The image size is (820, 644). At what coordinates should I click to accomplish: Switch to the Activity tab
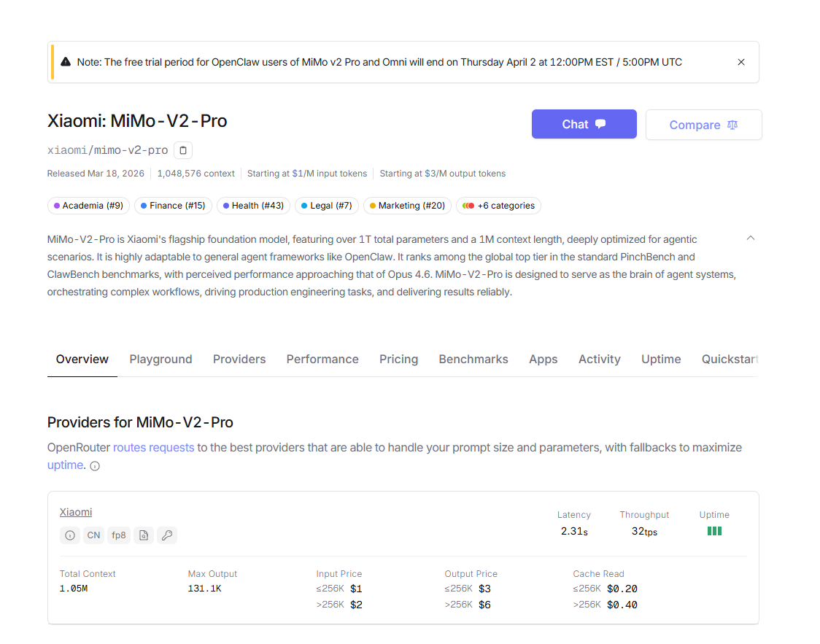point(599,359)
